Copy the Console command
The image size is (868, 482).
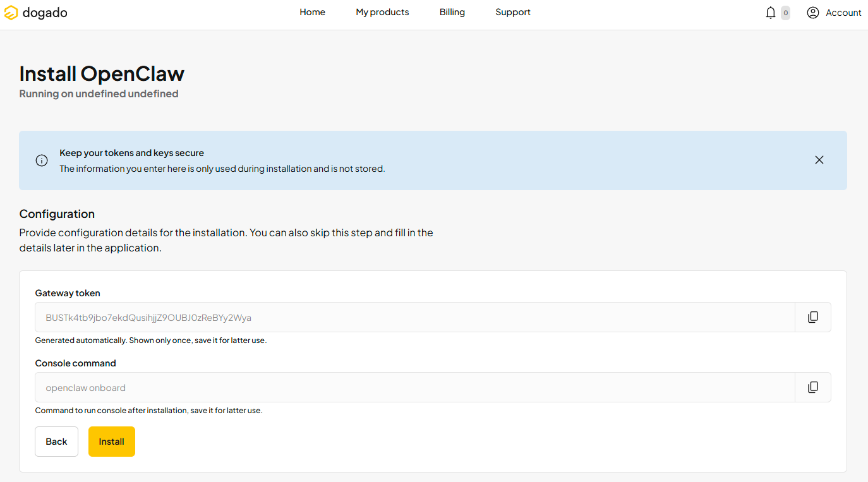click(x=813, y=387)
